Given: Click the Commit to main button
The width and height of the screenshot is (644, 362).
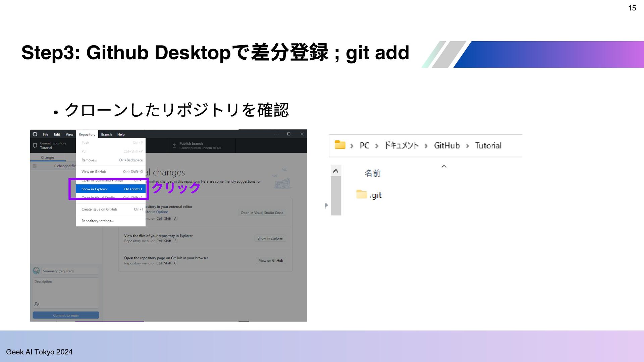Looking at the screenshot, I should [66, 315].
